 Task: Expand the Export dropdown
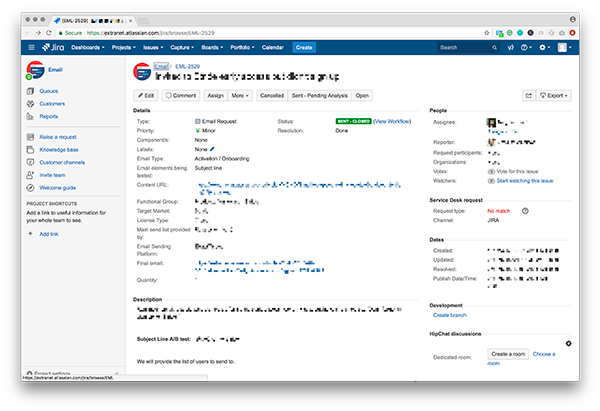click(x=554, y=96)
